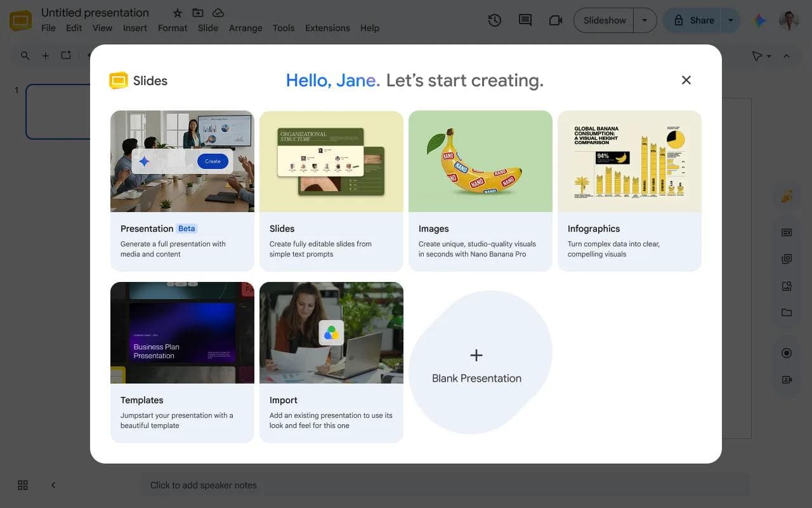Open the templates side panel icon
This screenshot has height=508, width=812.
[x=787, y=259]
